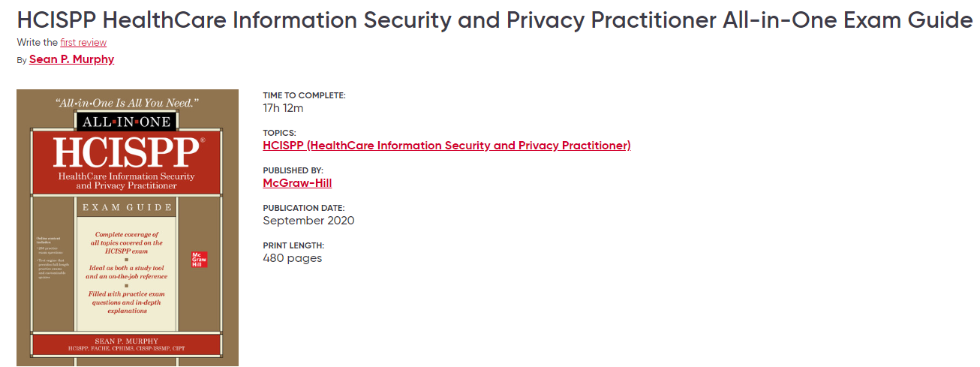Click the "first review" link
The width and height of the screenshot is (980, 367).
click(x=83, y=43)
